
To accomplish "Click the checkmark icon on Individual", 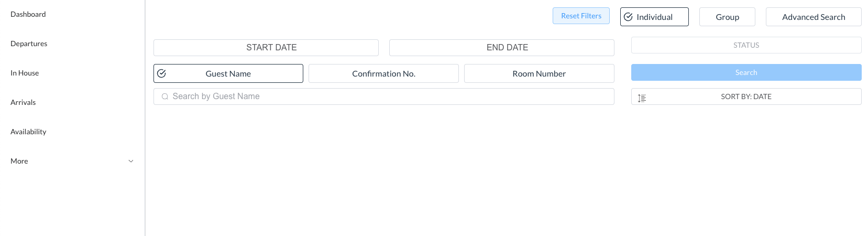I will click(628, 17).
